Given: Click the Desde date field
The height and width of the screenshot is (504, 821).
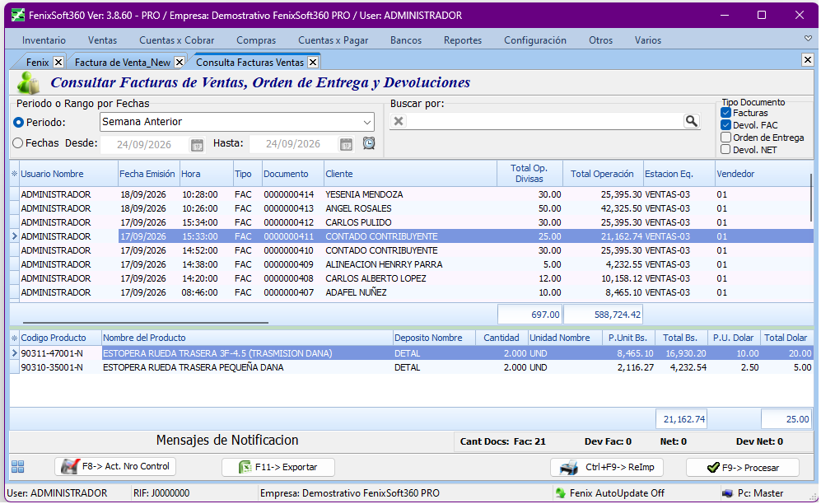Looking at the screenshot, I should (x=144, y=144).
